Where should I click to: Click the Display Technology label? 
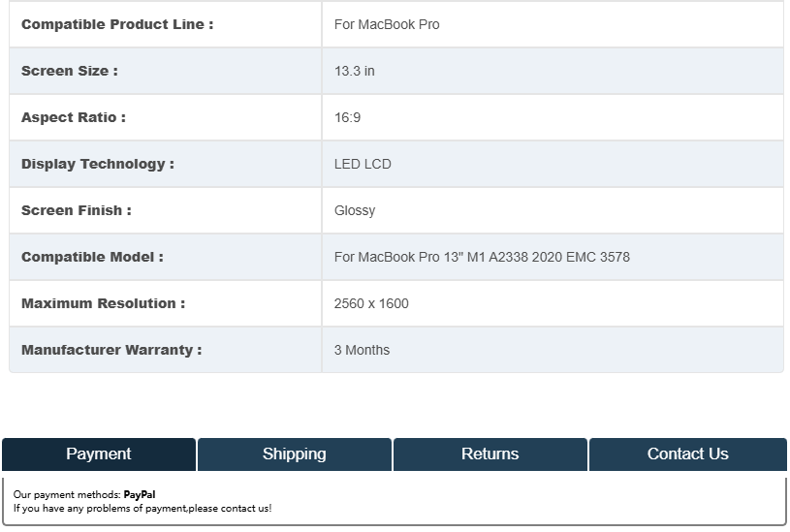[x=98, y=164]
